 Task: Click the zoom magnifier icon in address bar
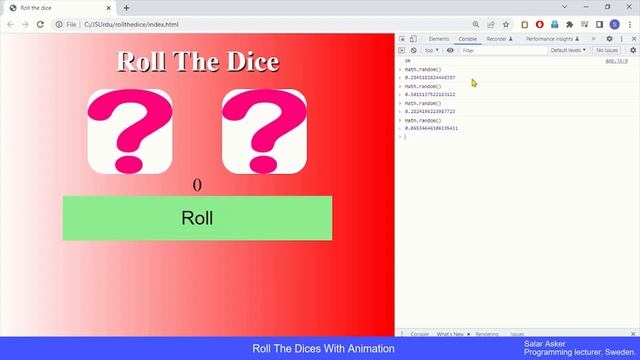coord(476,24)
